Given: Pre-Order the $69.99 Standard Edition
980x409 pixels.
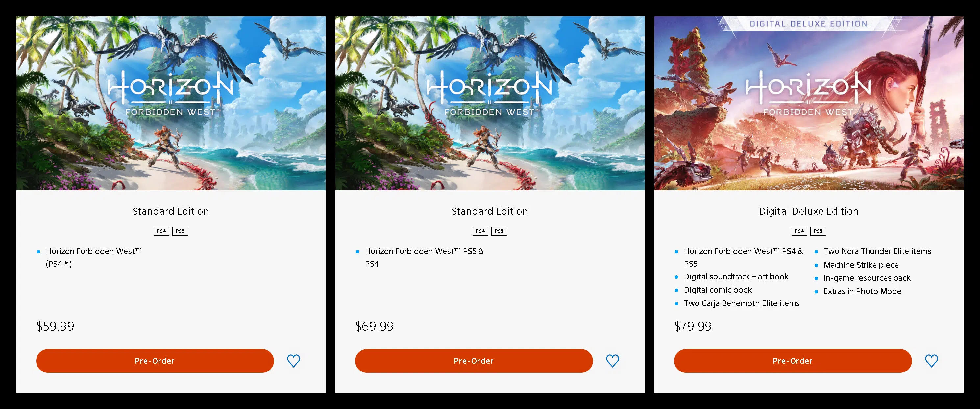Looking at the screenshot, I should pyautogui.click(x=474, y=361).
